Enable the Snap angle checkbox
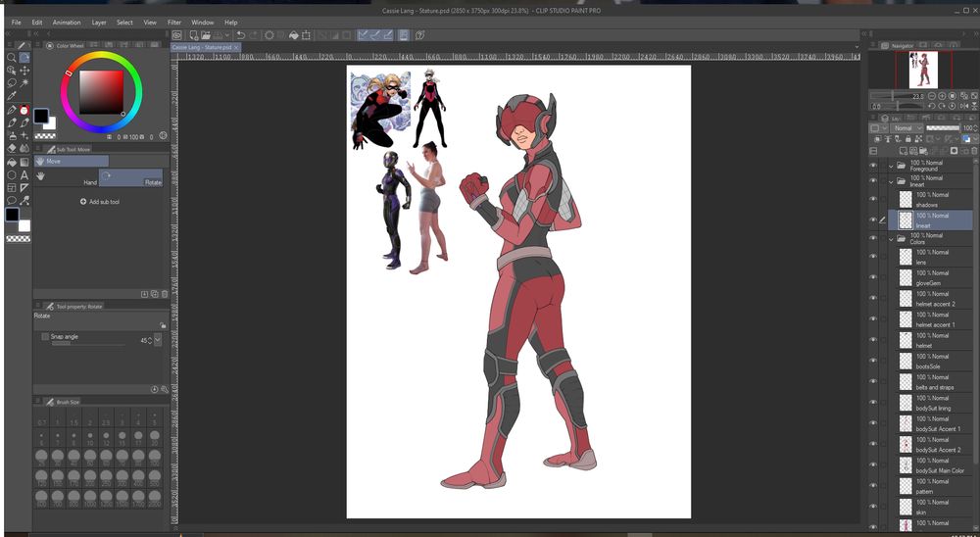Viewport: 980px width, 537px height. [45, 336]
